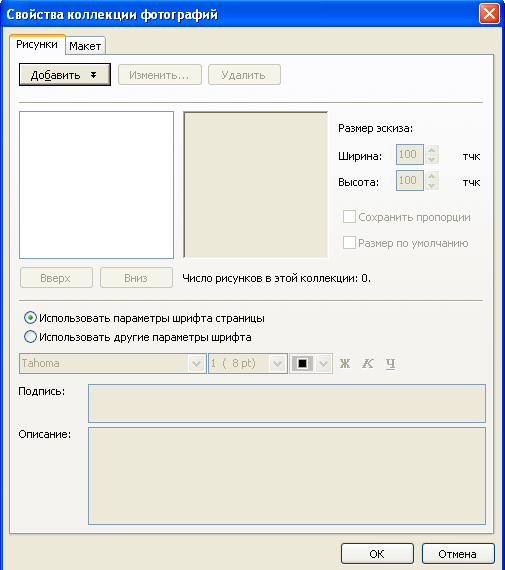Click the 'Размер эскиза:' label
This screenshot has height=570, width=505.
pos(375,128)
